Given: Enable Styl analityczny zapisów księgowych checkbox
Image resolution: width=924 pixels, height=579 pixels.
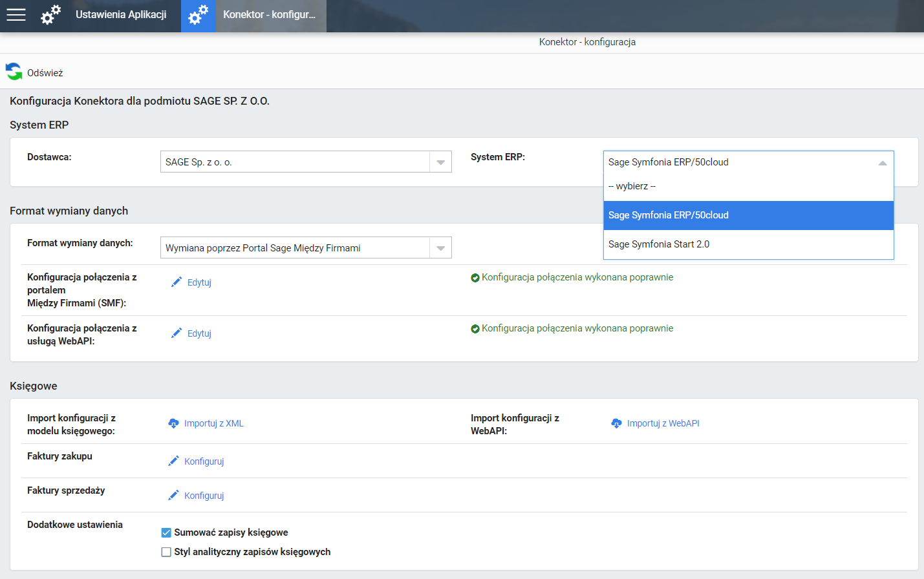Looking at the screenshot, I should click(166, 552).
